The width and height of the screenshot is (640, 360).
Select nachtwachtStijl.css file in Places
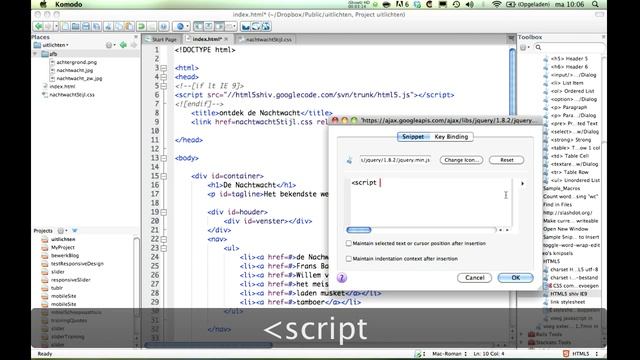tap(72, 95)
